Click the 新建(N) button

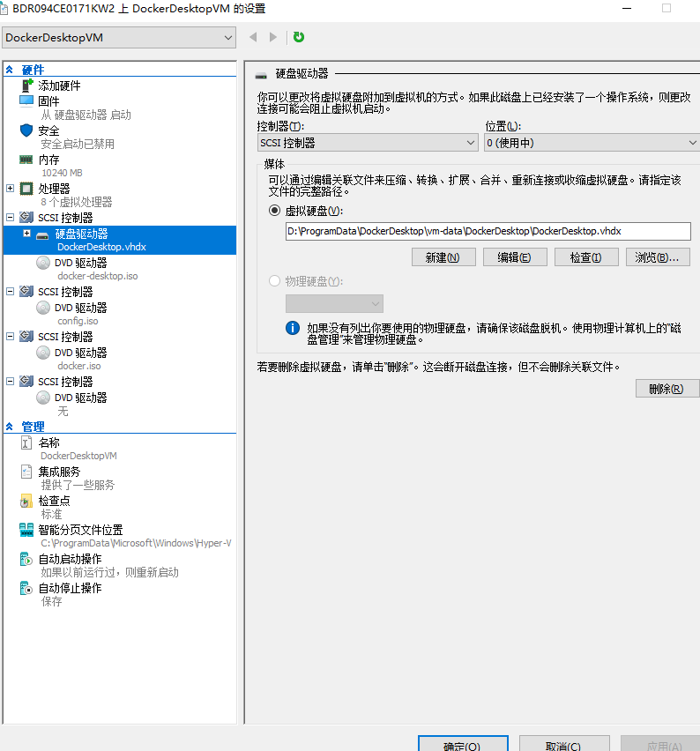pos(443,257)
